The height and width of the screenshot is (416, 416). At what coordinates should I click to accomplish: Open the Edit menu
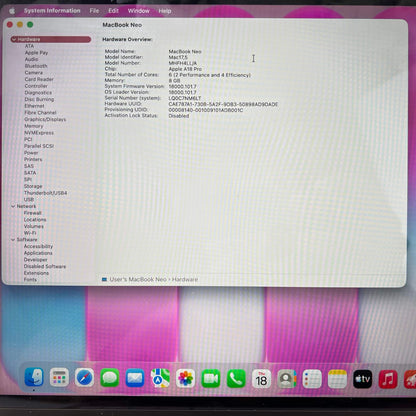[x=113, y=11]
